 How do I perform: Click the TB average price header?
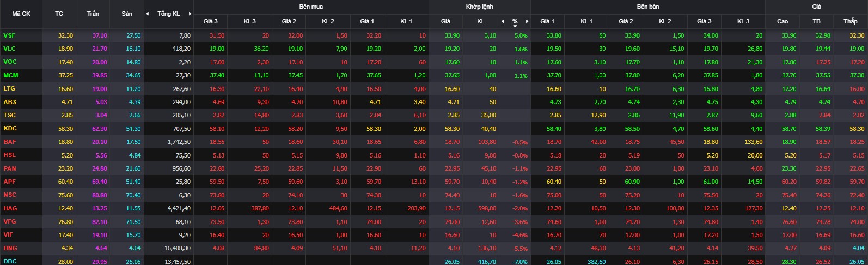(817, 21)
